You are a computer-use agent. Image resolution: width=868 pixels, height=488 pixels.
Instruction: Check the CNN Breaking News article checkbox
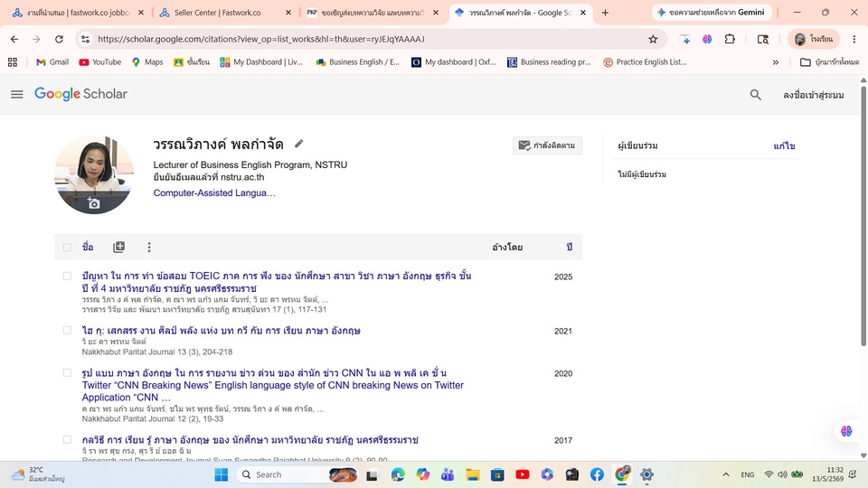pyautogui.click(x=67, y=373)
